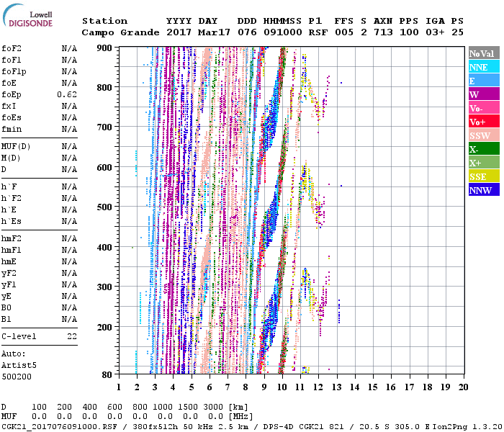The height and width of the screenshot is (432, 504).
Task: Select the Vo+ legend swatch
Action: 484,122
